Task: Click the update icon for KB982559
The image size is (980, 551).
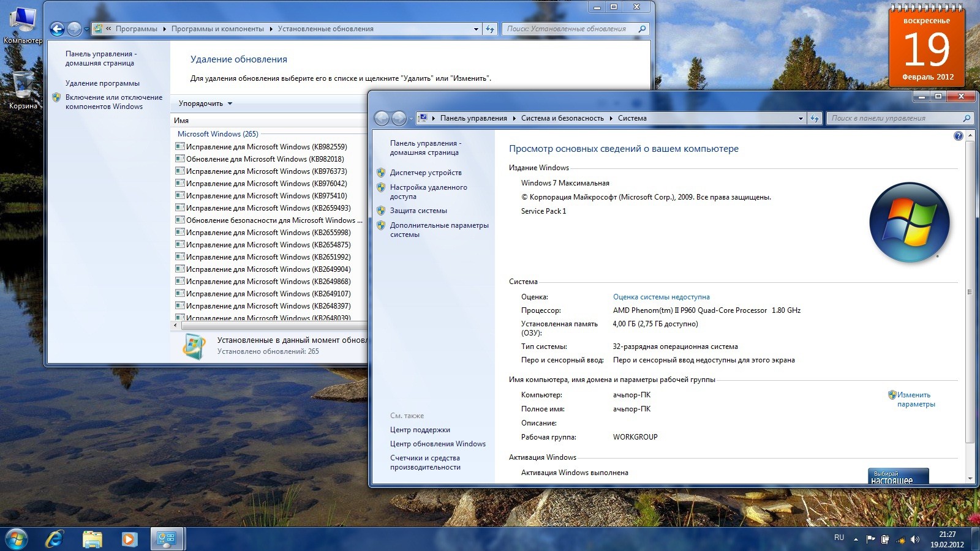Action: point(180,146)
